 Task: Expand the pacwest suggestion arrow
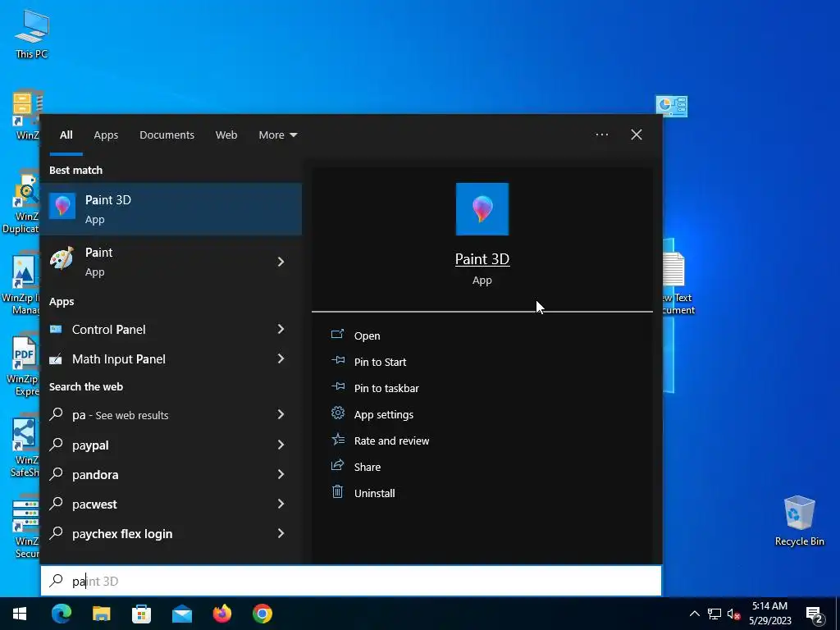pos(281,504)
